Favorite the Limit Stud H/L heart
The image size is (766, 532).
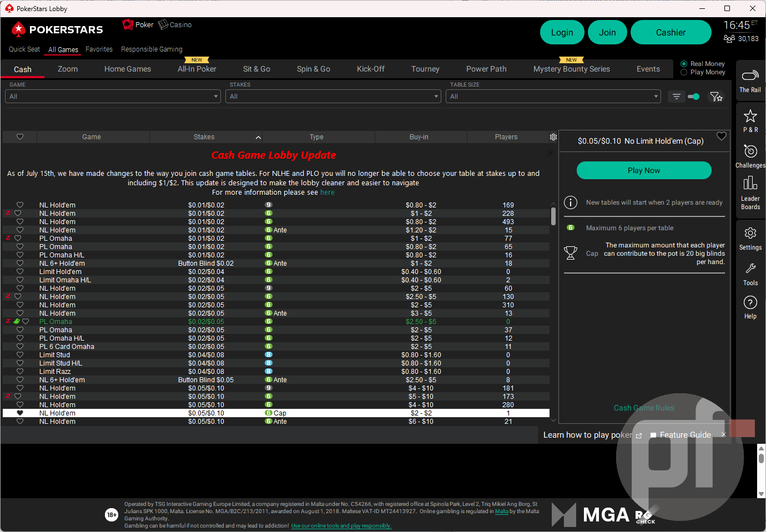(20, 363)
